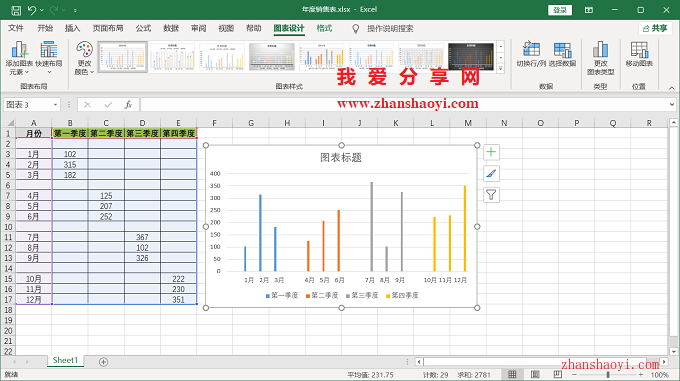
Task: Select cell B4 containing 315
Action: click(70, 165)
